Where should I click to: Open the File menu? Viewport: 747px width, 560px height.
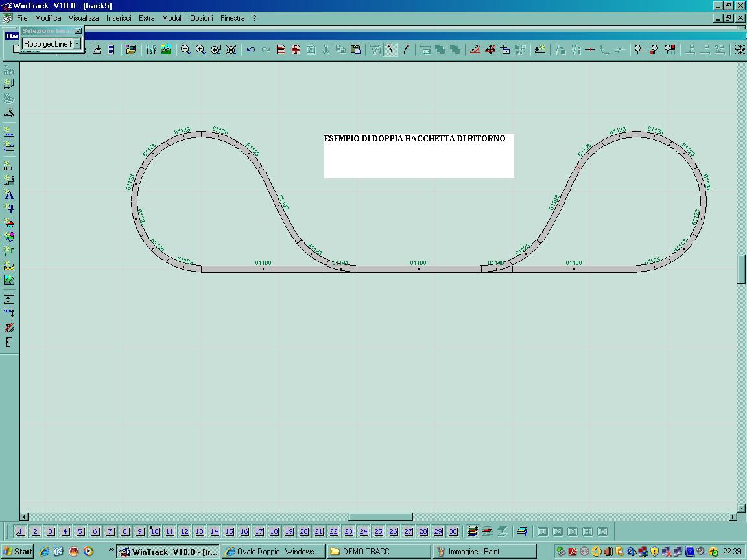[22, 18]
